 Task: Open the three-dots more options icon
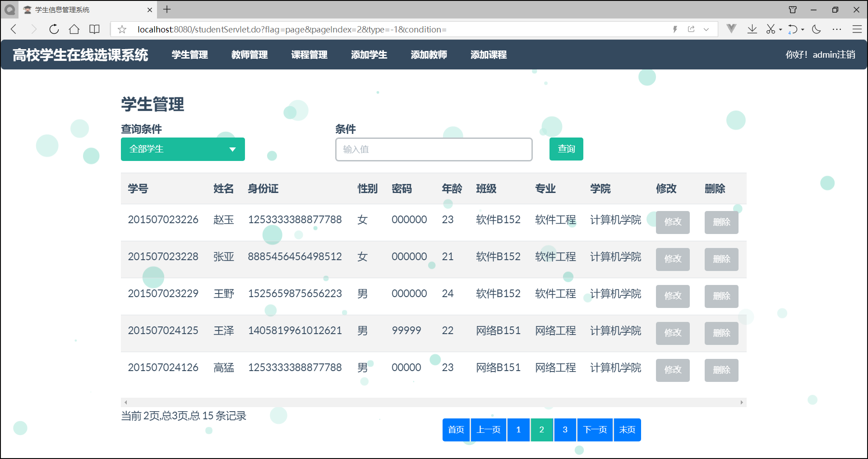837,29
